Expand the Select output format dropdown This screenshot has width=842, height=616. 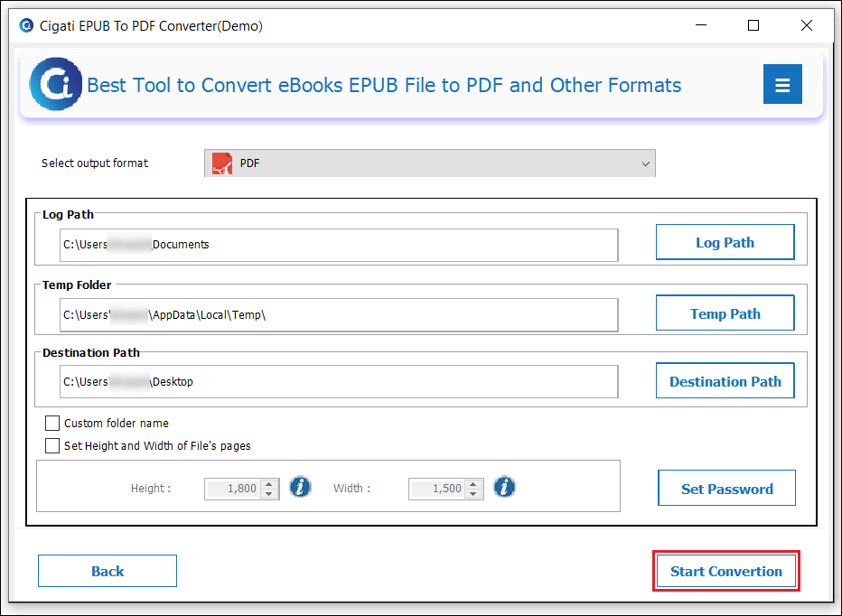coord(430,163)
